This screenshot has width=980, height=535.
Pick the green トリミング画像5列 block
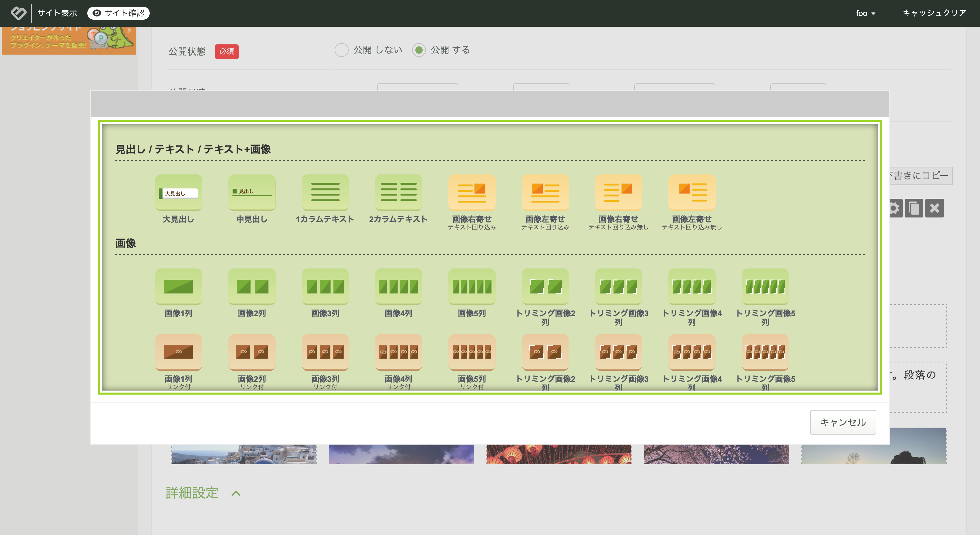click(x=765, y=287)
